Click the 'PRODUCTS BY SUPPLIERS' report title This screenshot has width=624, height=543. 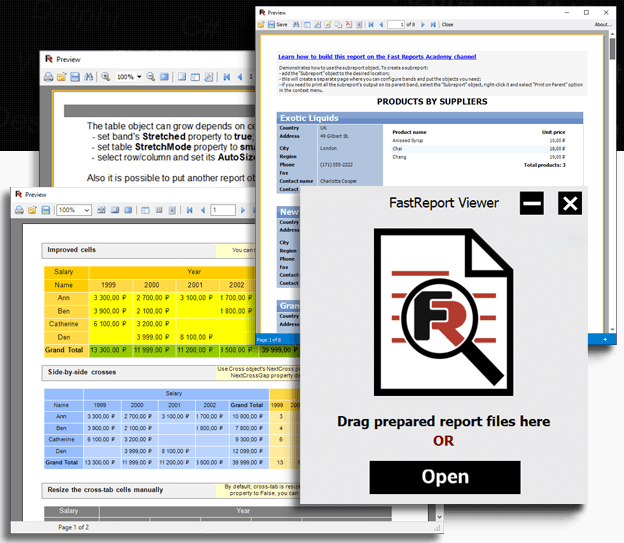[432, 102]
